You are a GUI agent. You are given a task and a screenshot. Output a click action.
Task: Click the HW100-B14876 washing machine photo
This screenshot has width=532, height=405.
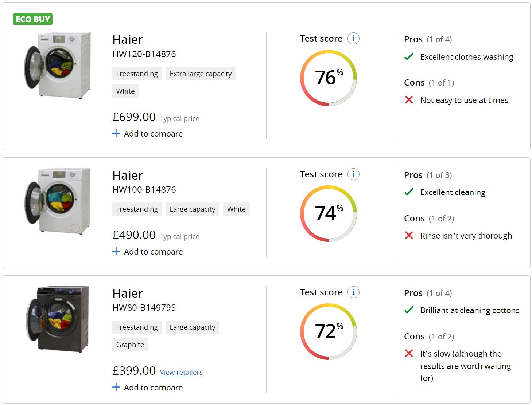tap(58, 201)
